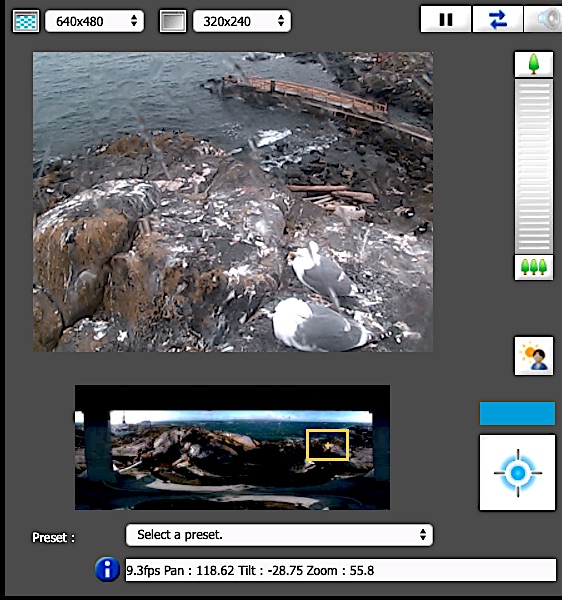Zoom out with the three trees icon
The height and width of the screenshot is (600, 562).
click(x=534, y=267)
